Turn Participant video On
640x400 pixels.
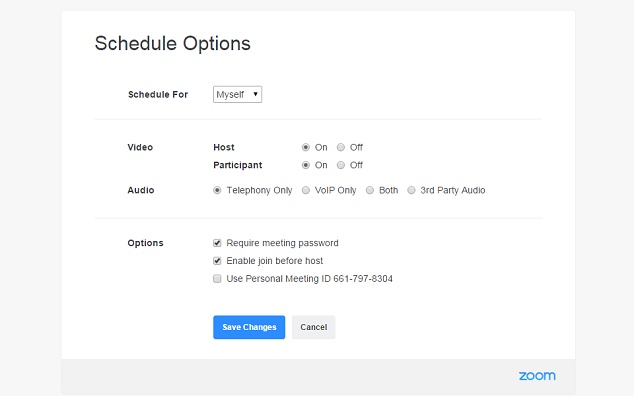306,165
